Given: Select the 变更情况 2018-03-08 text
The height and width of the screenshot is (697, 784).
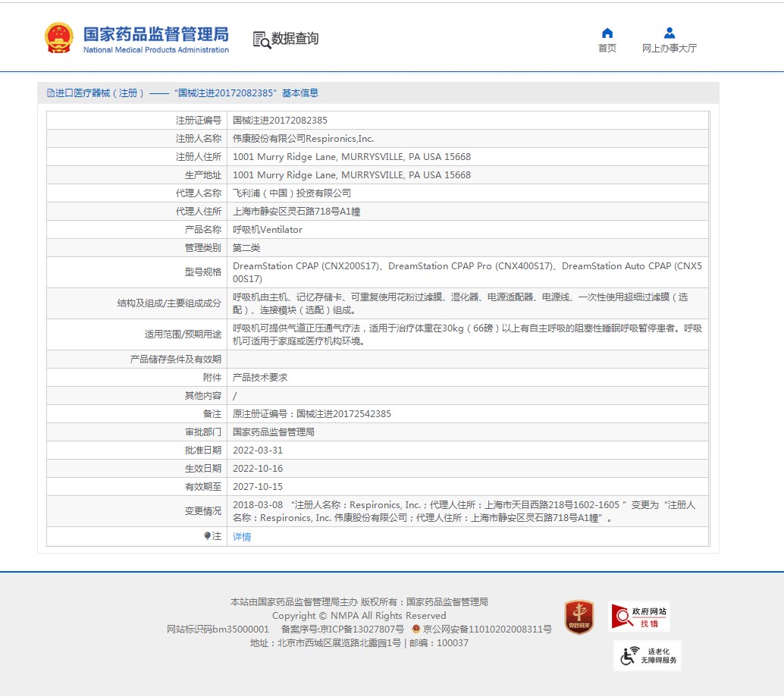Looking at the screenshot, I should click(x=464, y=511).
